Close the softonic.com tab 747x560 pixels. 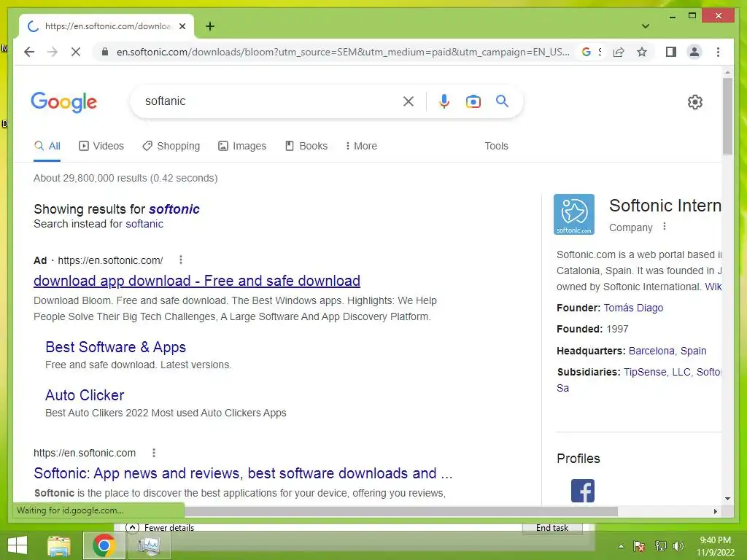point(182,26)
